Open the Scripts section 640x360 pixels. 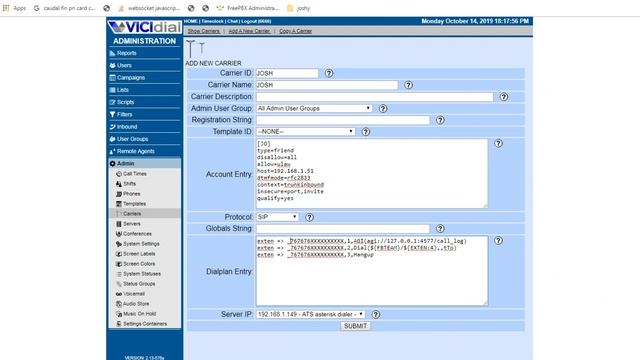144,102
